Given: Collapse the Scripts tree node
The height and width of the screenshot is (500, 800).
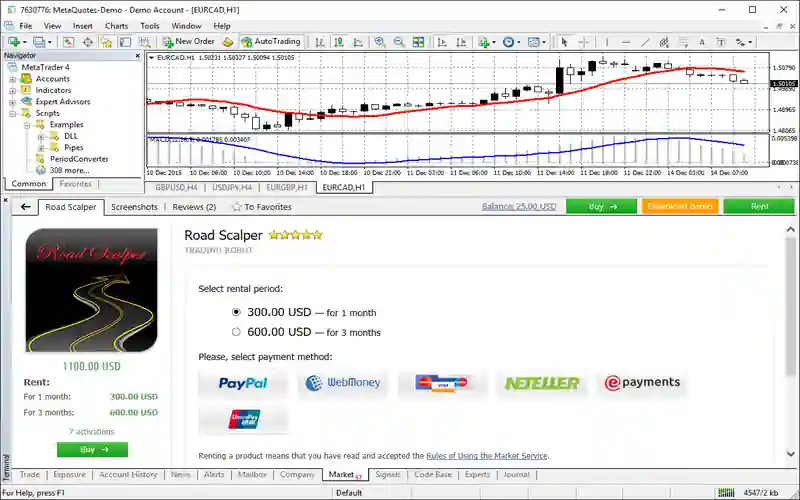Looking at the screenshot, I should (x=13, y=113).
